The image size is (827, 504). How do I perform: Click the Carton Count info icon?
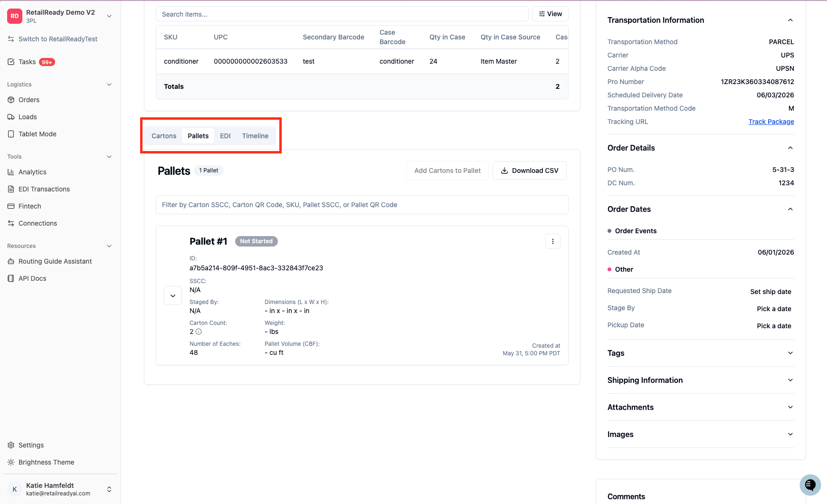(199, 332)
